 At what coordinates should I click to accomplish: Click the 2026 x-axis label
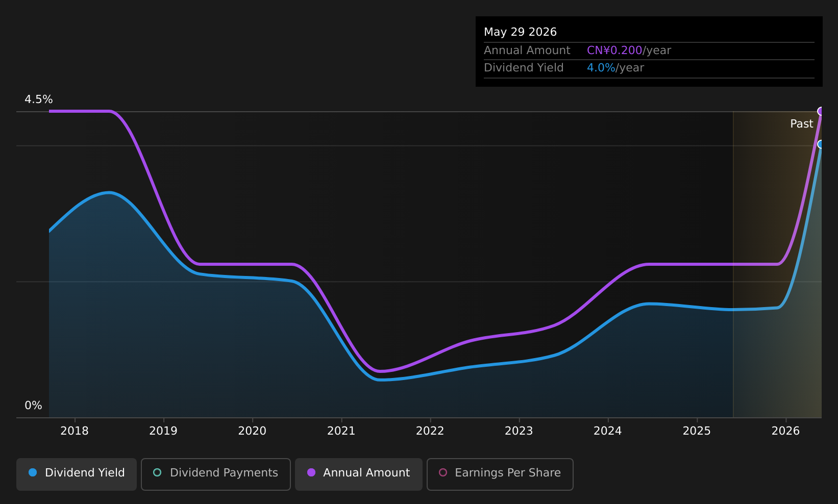click(786, 431)
